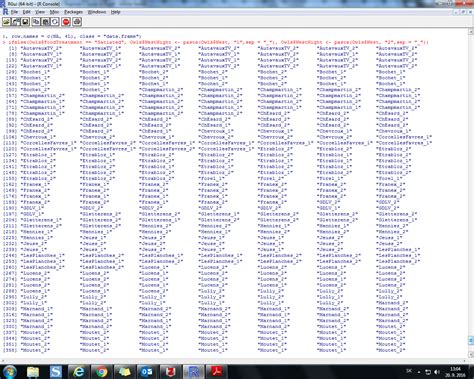Viewport: 474px width, 379px height.
Task: Open Google Chrome from the taskbar
Action: pos(102,372)
